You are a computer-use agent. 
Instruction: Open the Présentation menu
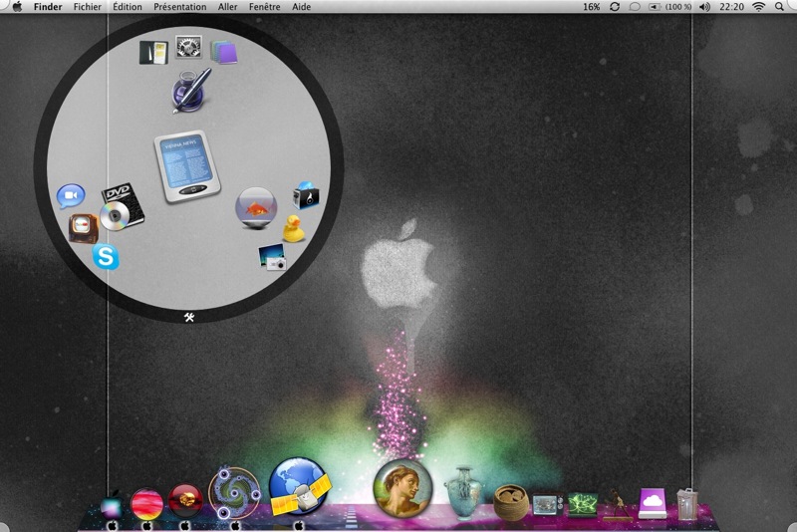point(180,7)
